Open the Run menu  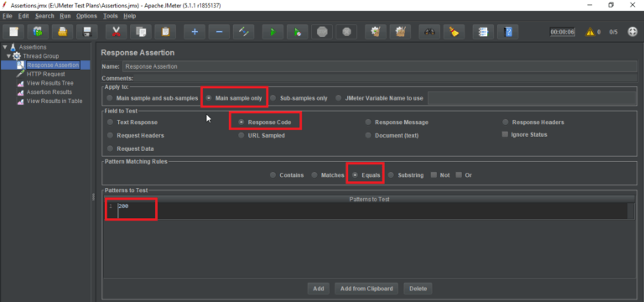(65, 16)
